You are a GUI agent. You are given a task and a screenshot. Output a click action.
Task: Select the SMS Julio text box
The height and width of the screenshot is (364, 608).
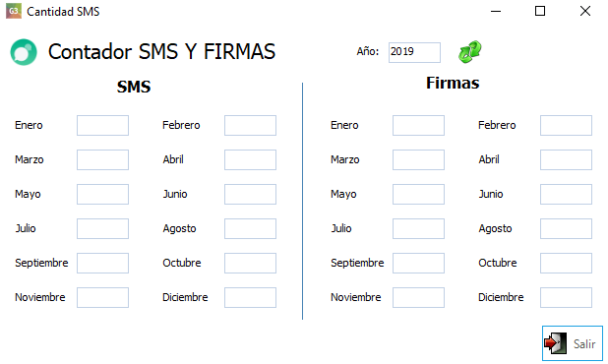(x=102, y=228)
